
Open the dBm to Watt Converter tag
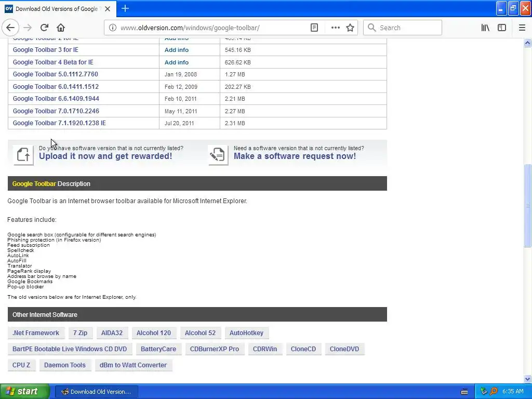[134, 365]
